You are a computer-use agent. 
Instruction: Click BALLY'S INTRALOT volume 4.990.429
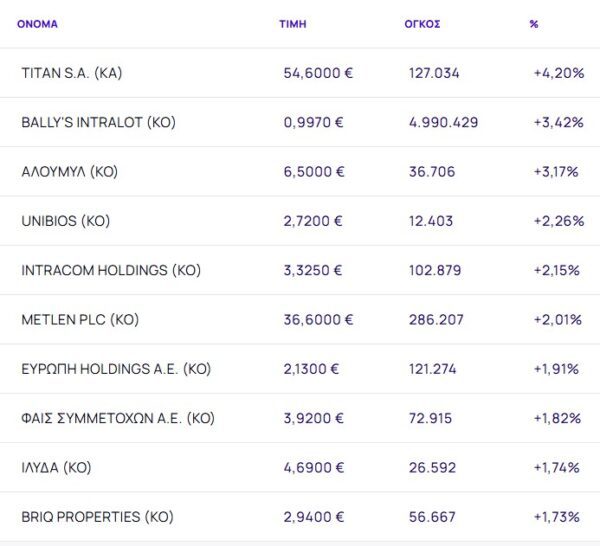[x=443, y=122]
